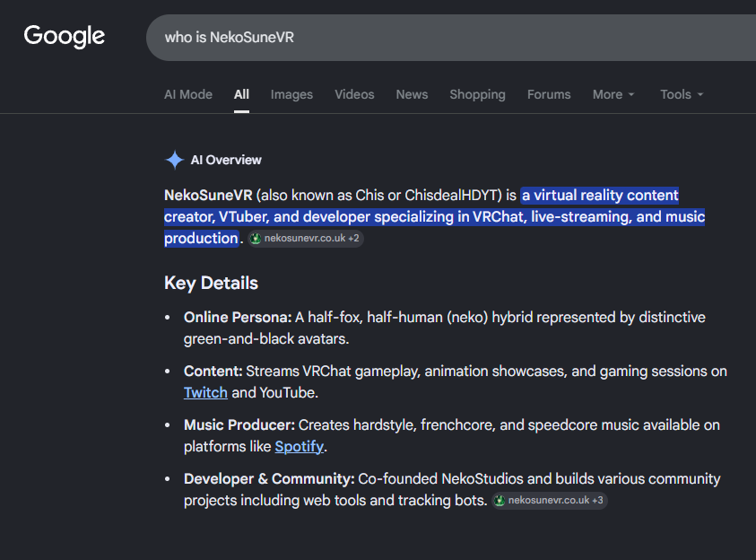This screenshot has height=560, width=756.
Task: Switch to Images tab
Action: 291,94
